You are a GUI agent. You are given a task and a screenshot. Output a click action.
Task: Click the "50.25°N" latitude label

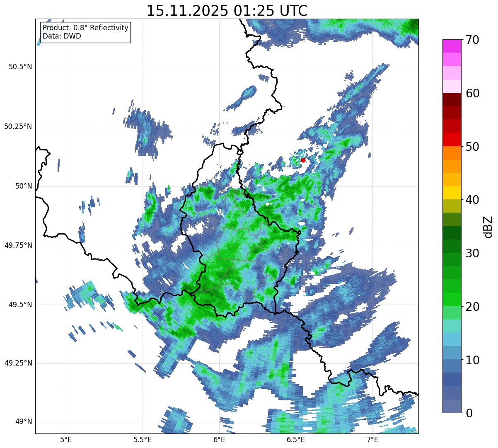[18, 126]
